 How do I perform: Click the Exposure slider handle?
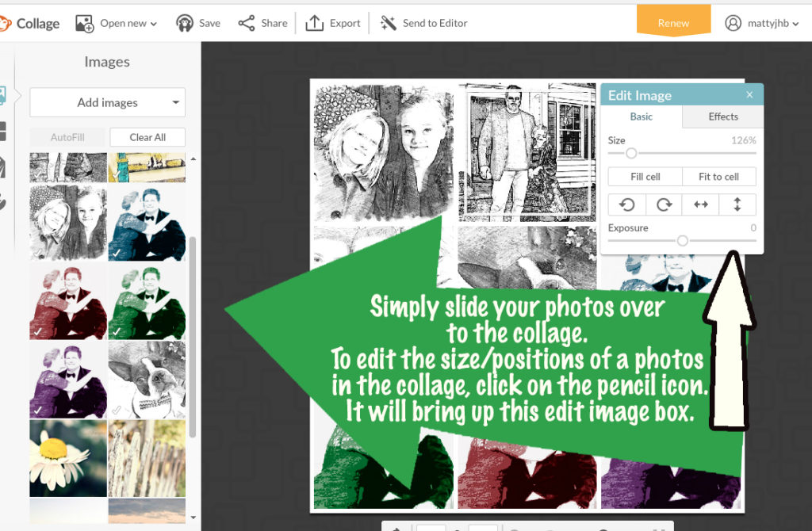683,241
